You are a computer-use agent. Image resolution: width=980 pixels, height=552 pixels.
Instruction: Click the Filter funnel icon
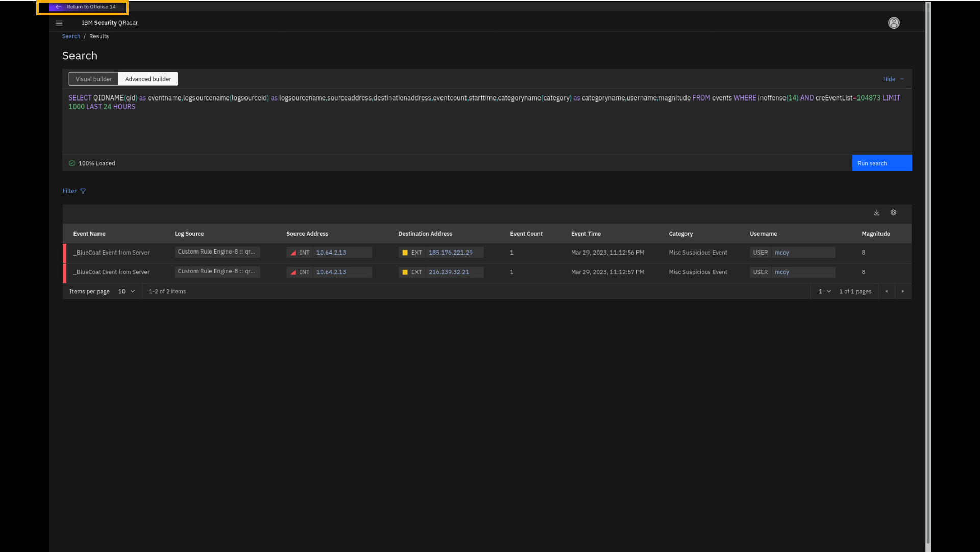[83, 191]
